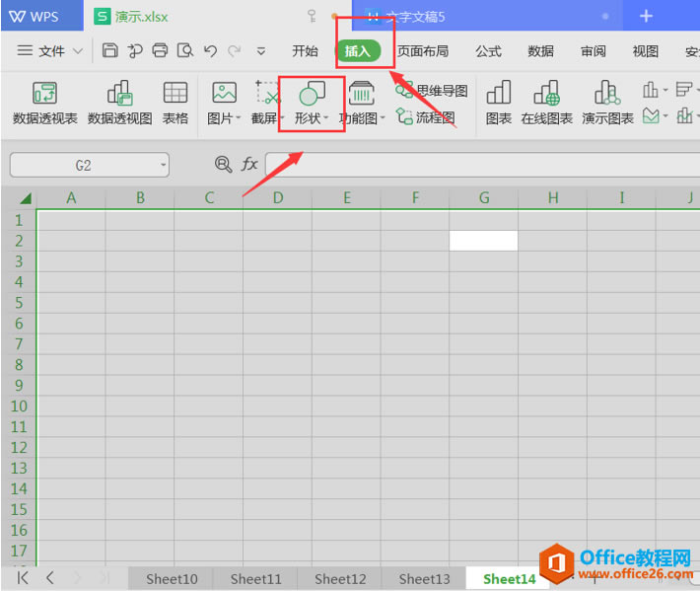Click in the formula bar input

(482, 165)
